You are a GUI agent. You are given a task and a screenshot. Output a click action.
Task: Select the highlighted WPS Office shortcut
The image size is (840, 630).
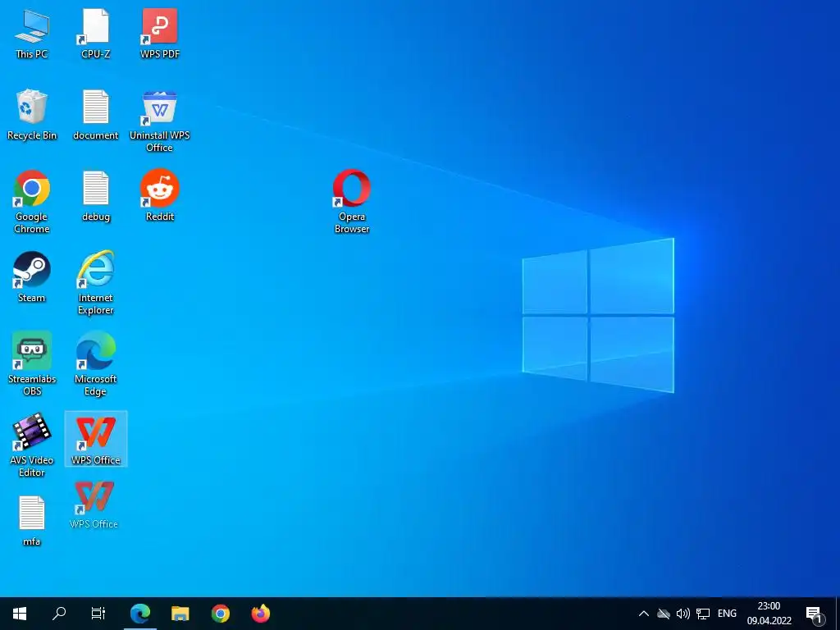tap(96, 439)
